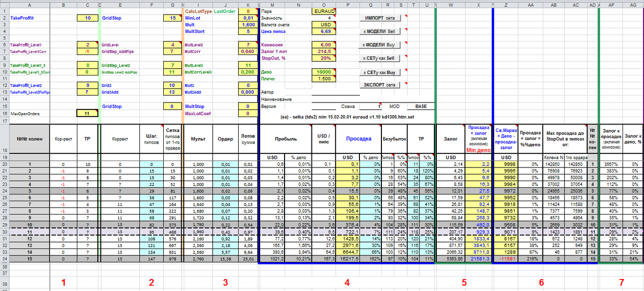The width and height of the screenshot is (644, 291).
Task: Click the negative margin value -11581
Action: (505, 259)
